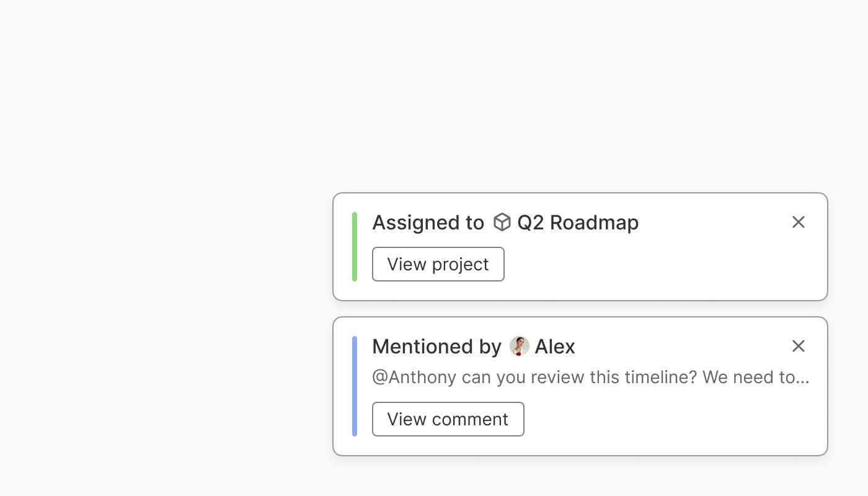Select the Mentioned by heading text
This screenshot has height=496, width=868.
pyautogui.click(x=436, y=347)
